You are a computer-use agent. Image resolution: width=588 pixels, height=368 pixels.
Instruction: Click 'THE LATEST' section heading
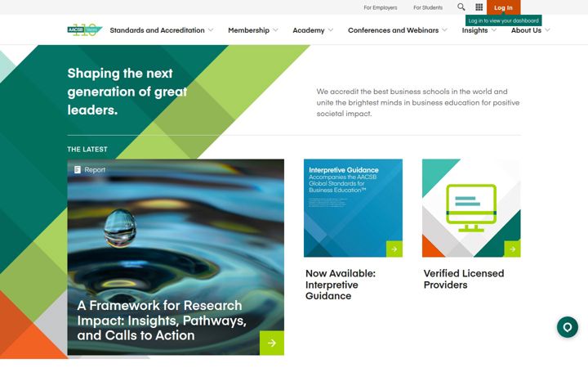pyautogui.click(x=87, y=149)
